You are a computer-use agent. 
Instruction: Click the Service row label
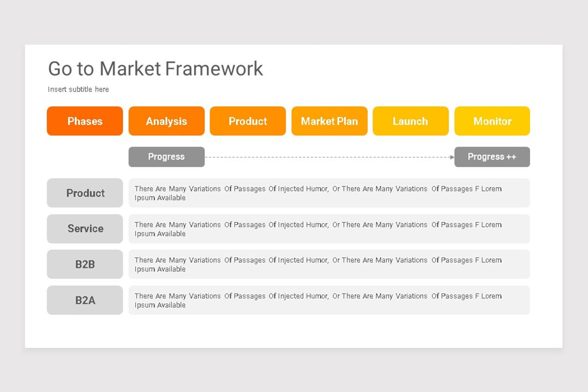point(85,229)
